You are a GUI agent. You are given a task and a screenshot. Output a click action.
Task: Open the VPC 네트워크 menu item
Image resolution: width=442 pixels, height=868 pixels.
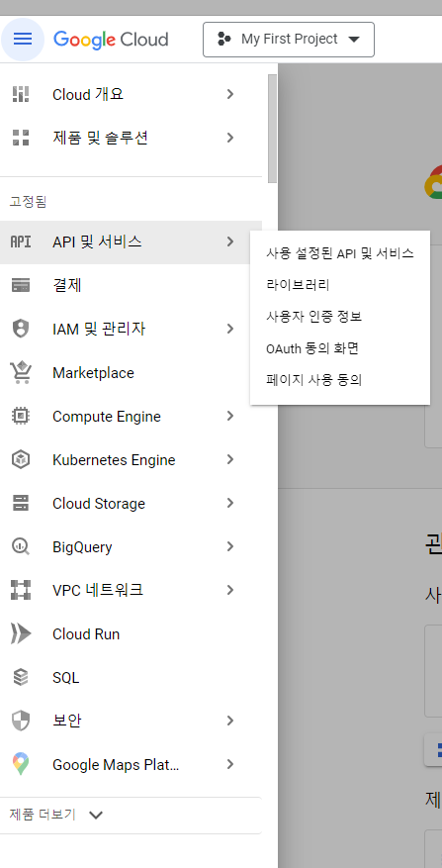click(131, 590)
